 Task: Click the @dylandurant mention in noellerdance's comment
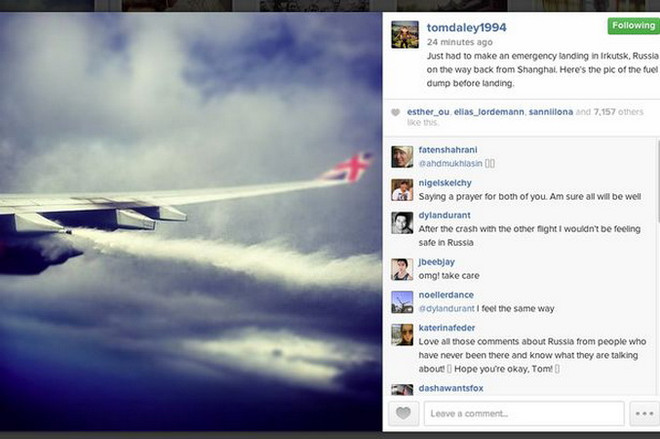point(447,309)
